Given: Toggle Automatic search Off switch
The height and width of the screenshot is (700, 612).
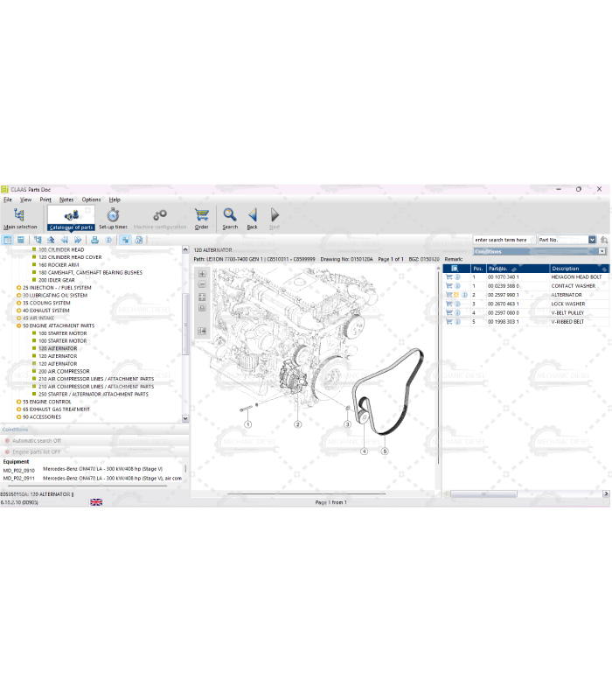Looking at the screenshot, I should click(x=8, y=441).
